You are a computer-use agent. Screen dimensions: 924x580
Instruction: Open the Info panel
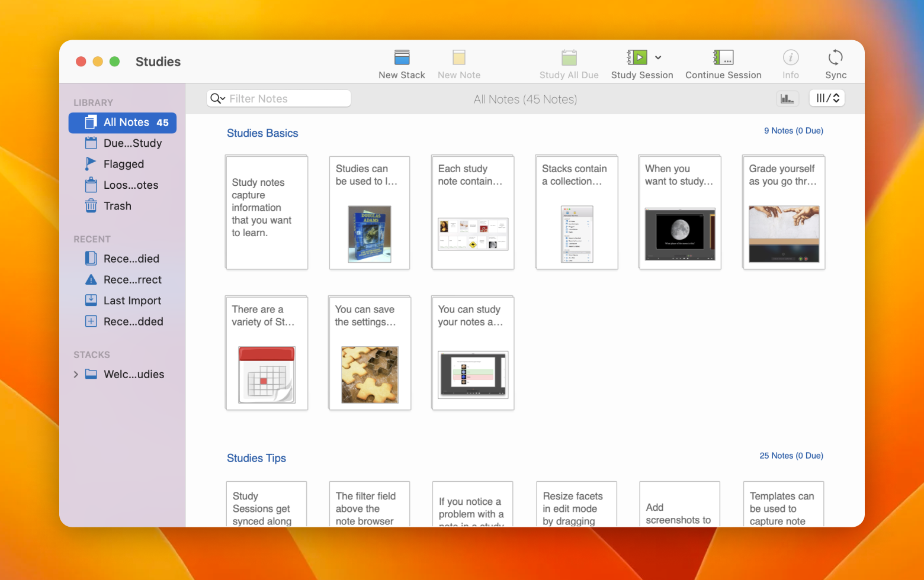[x=791, y=63]
